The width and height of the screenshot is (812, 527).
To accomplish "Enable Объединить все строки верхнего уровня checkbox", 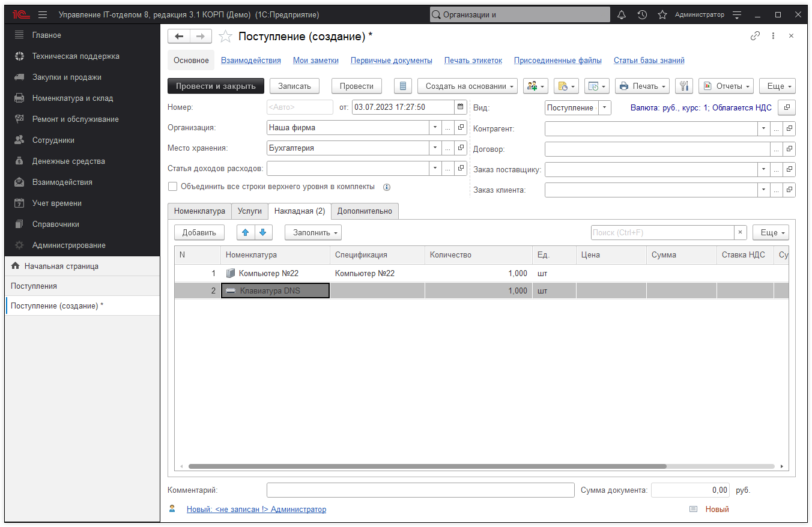I will click(x=173, y=187).
